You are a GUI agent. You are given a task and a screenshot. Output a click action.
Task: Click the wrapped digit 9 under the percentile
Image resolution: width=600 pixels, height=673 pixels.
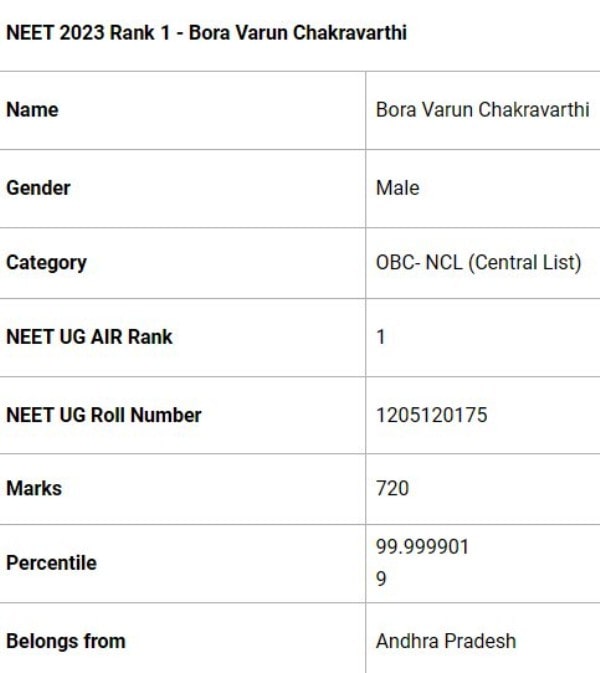point(381,579)
